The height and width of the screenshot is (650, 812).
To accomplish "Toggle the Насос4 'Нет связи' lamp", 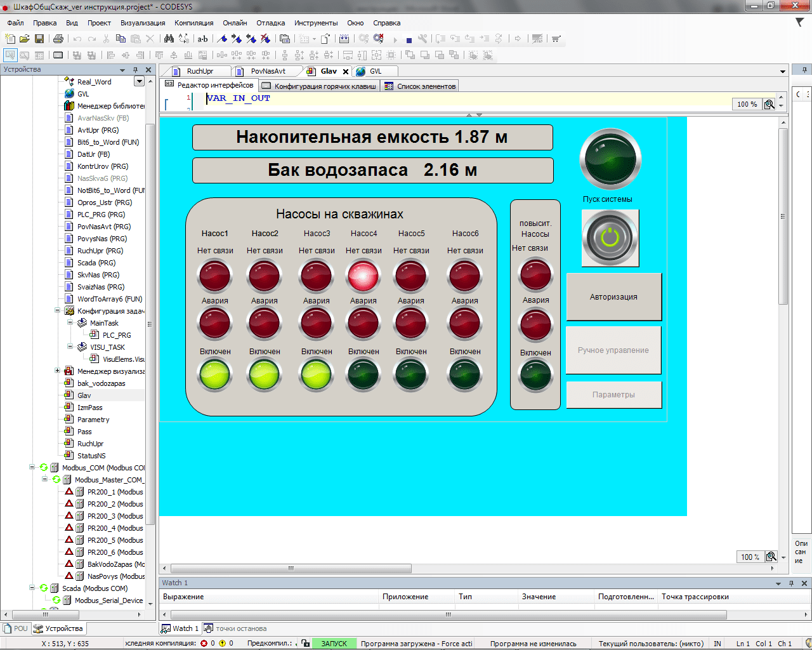I will point(363,276).
